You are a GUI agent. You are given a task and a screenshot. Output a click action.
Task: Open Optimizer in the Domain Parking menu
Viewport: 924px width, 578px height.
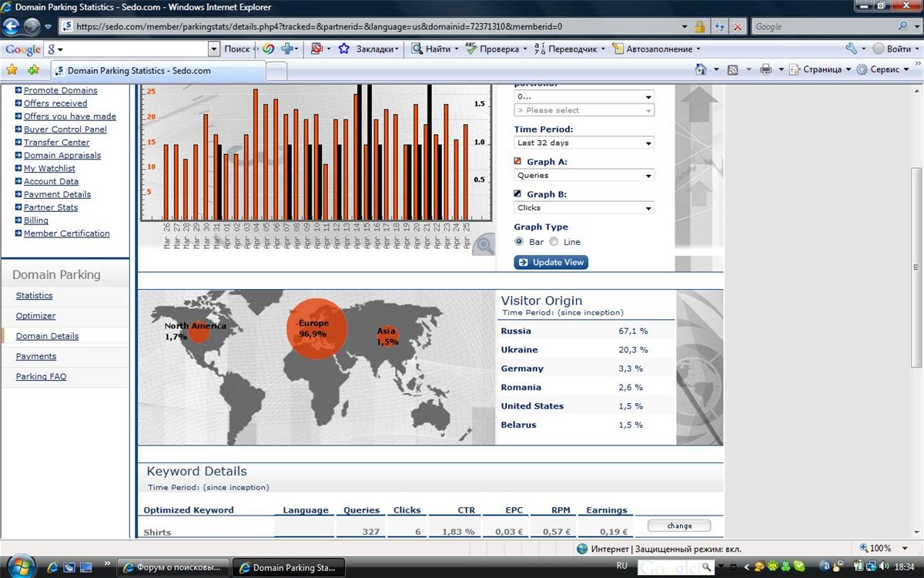[x=35, y=316]
